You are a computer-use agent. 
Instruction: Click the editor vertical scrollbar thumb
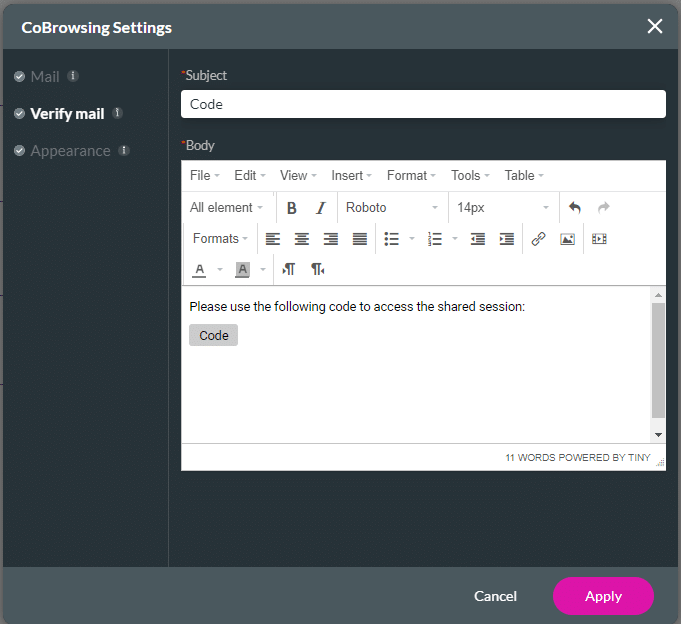pos(658,360)
